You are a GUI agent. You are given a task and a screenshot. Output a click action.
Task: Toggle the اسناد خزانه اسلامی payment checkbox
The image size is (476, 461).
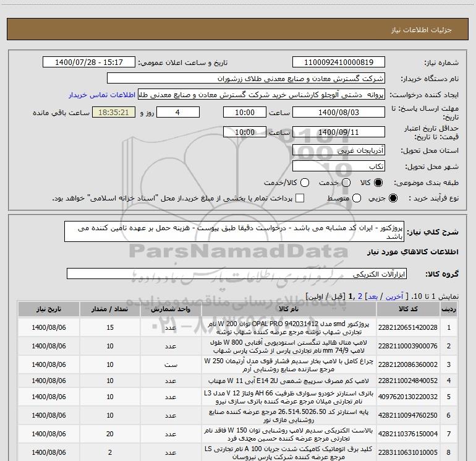(300, 198)
